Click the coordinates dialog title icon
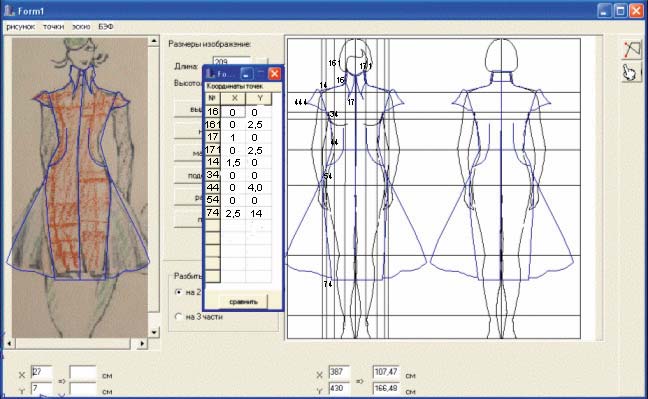Viewport: 648px width, 399px height. click(x=210, y=74)
